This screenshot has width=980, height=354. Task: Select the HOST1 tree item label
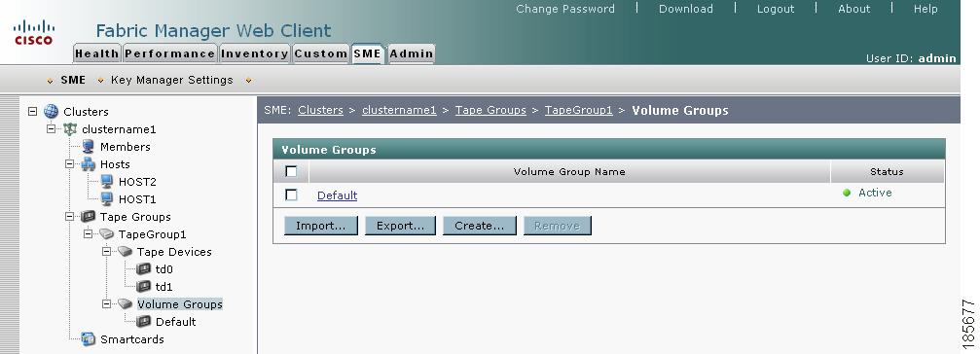coord(137,199)
